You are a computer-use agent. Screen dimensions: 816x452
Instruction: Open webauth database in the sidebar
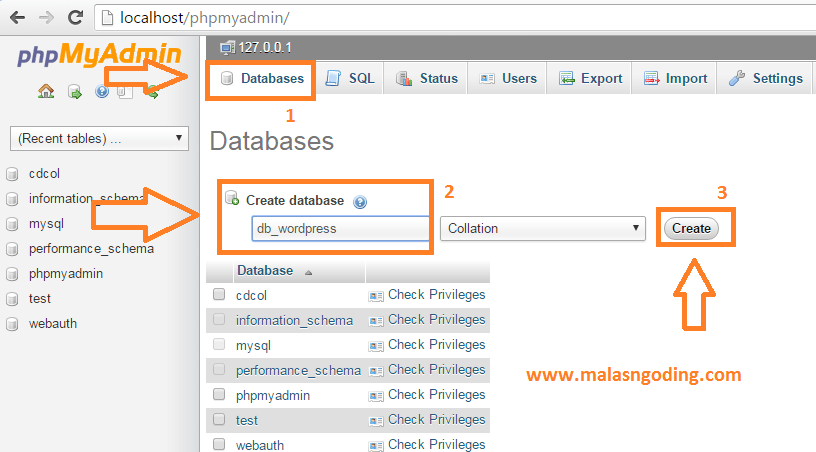coord(53,324)
